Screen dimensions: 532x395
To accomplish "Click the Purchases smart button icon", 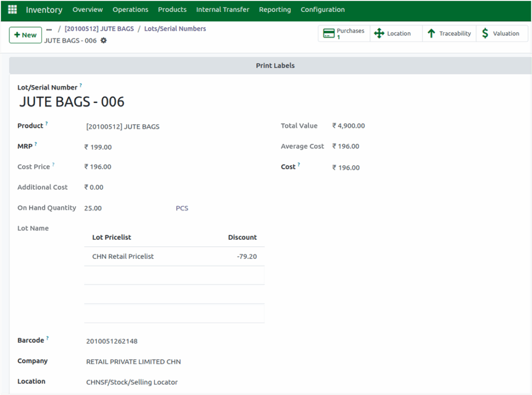I will [329, 33].
